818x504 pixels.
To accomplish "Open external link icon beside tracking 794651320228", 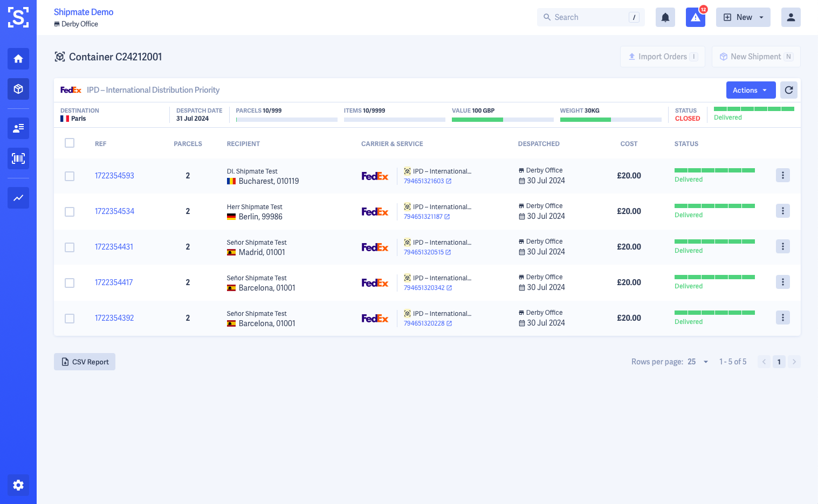I will click(449, 323).
